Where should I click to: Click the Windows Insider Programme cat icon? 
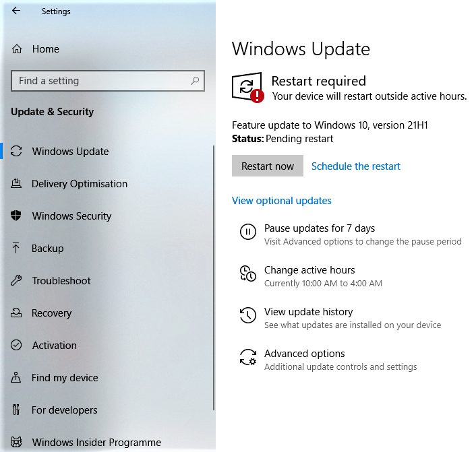click(x=16, y=442)
